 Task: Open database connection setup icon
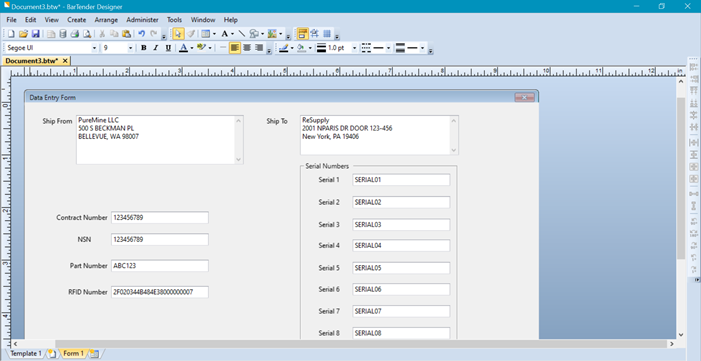[x=63, y=34]
